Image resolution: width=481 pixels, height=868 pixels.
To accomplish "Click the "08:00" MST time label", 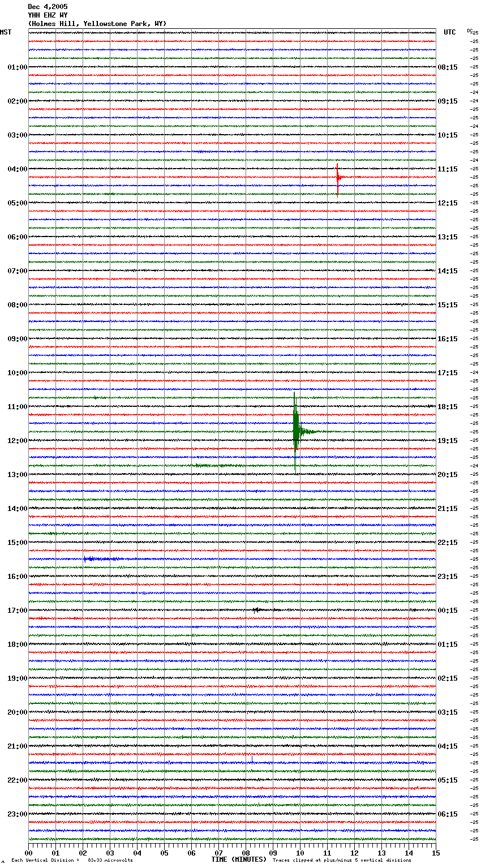I will (x=18, y=305).
